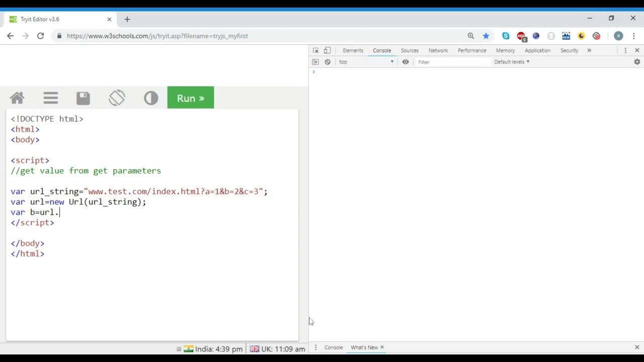Image resolution: width=644 pixels, height=362 pixels.
Task: Select the drawer Console tab
Action: click(x=334, y=347)
